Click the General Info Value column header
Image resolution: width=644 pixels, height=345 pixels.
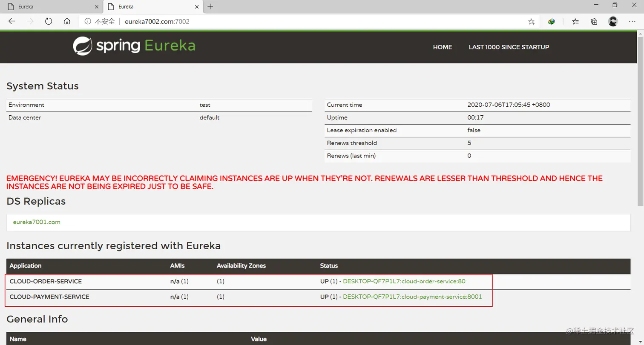pos(259,339)
